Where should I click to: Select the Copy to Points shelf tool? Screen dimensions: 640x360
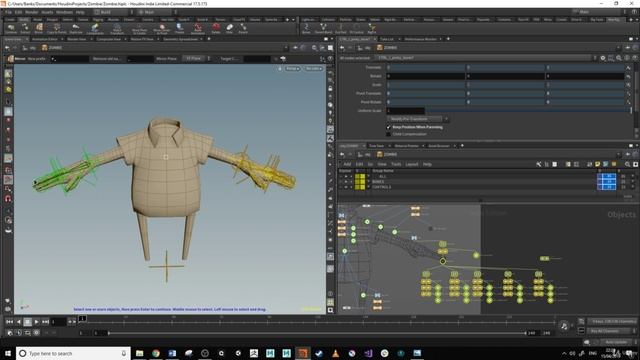(57, 29)
